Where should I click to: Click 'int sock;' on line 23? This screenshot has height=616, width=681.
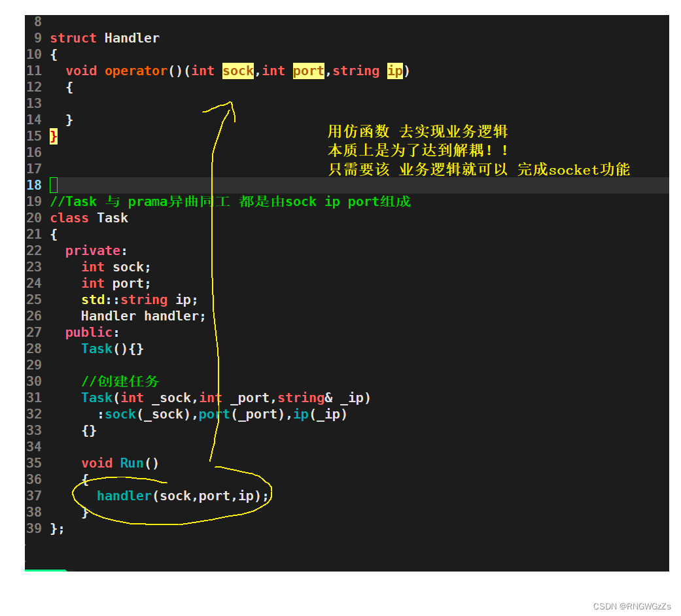tap(116, 267)
